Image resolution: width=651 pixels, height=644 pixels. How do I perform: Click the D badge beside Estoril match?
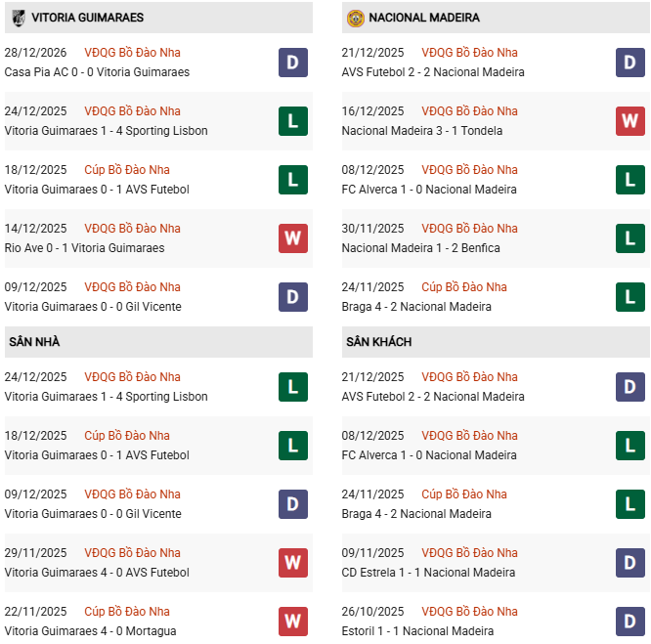pos(630,622)
